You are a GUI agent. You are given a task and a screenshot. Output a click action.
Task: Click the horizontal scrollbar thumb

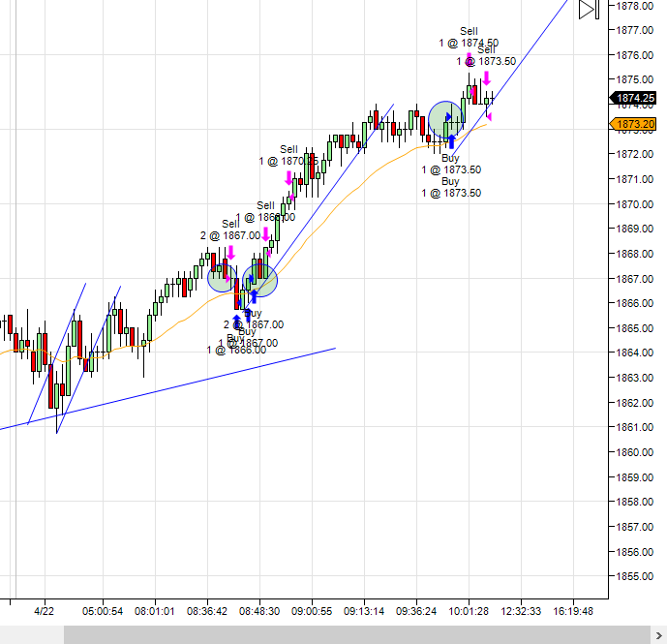pyautogui.click(x=357, y=634)
